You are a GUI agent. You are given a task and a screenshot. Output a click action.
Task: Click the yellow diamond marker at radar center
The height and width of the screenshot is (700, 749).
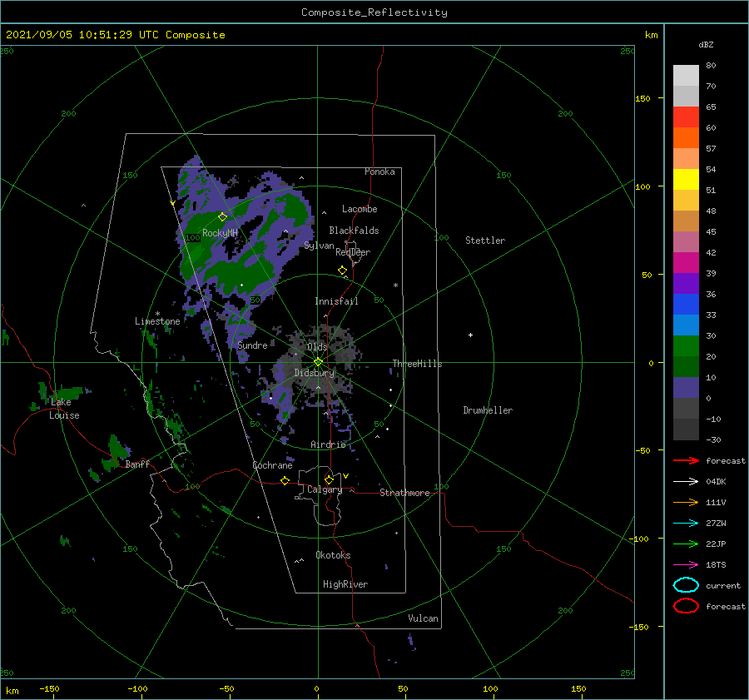(318, 362)
